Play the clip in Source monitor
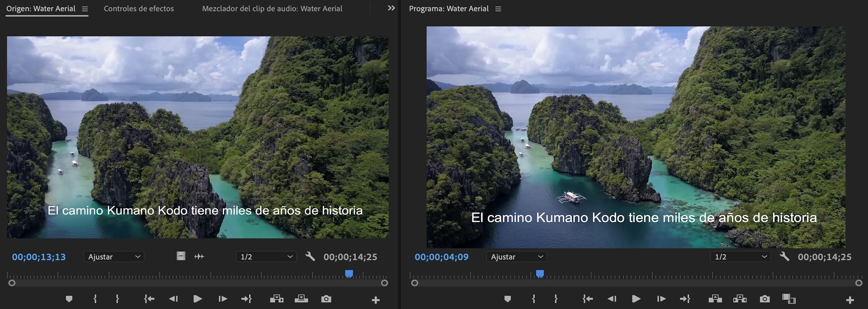 (198, 299)
